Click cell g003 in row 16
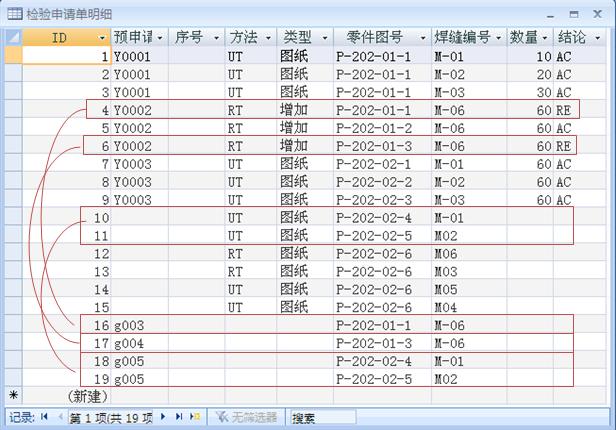The width and height of the screenshot is (616, 430). [139, 325]
